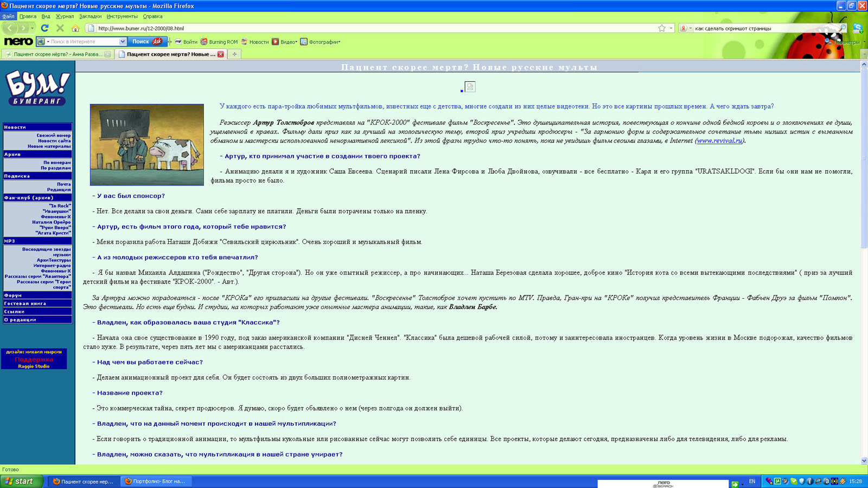Viewport: 868px width, 488px height.
Task: Open the Вид menu
Action: pyautogui.click(x=46, y=16)
